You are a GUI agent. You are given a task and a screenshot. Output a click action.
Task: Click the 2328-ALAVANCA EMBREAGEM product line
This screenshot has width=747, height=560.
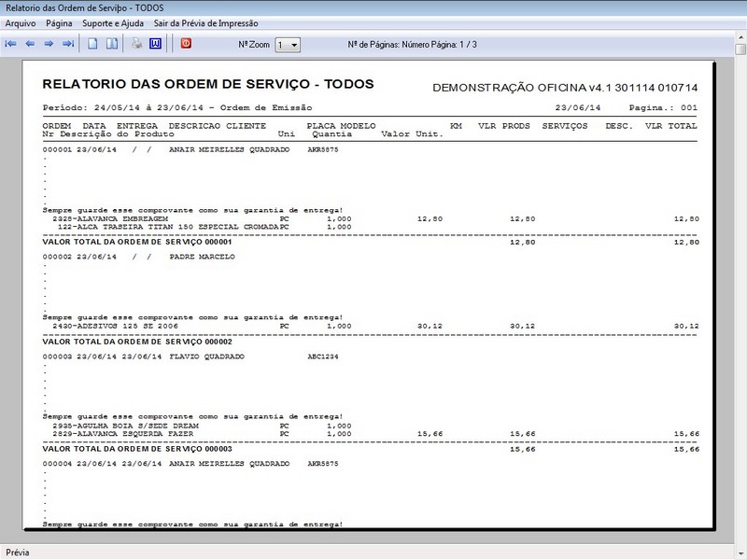pos(375,219)
